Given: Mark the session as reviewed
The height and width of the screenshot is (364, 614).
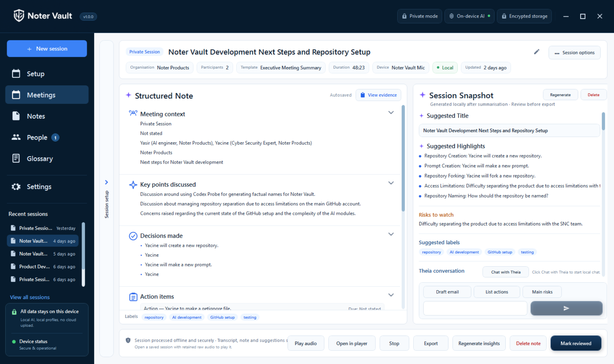Looking at the screenshot, I should pyautogui.click(x=576, y=343).
